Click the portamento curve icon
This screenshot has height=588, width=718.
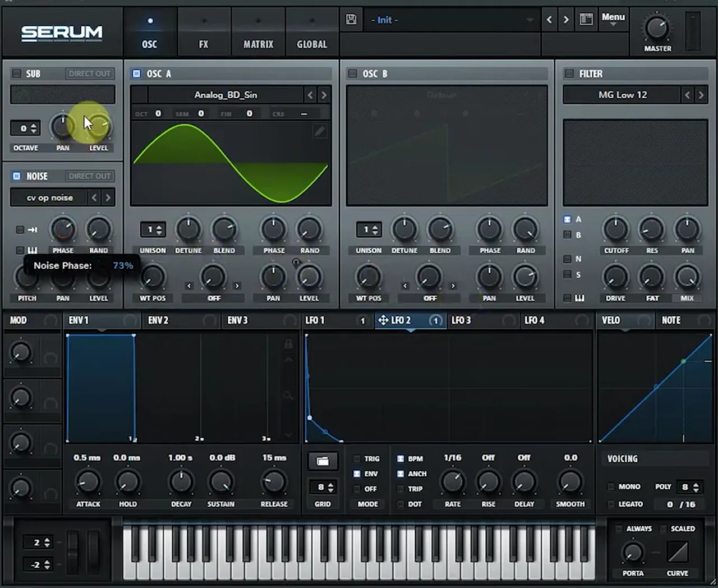677,552
